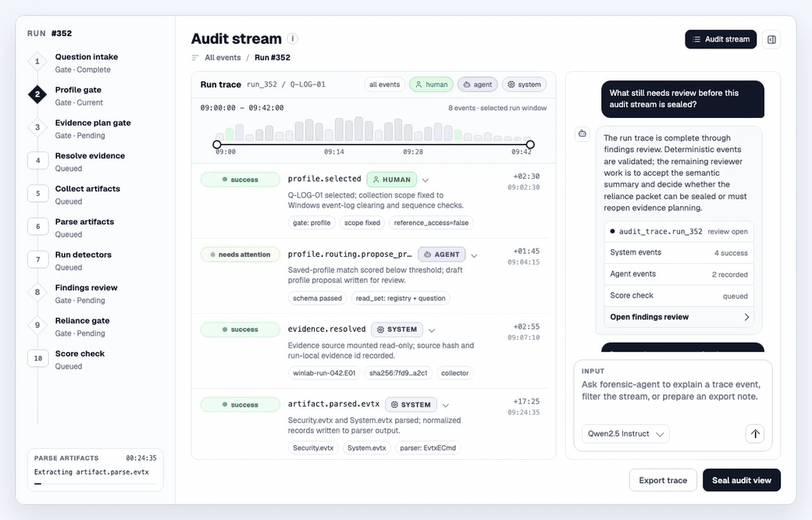Expand the profile.selected event details

pyautogui.click(x=426, y=180)
